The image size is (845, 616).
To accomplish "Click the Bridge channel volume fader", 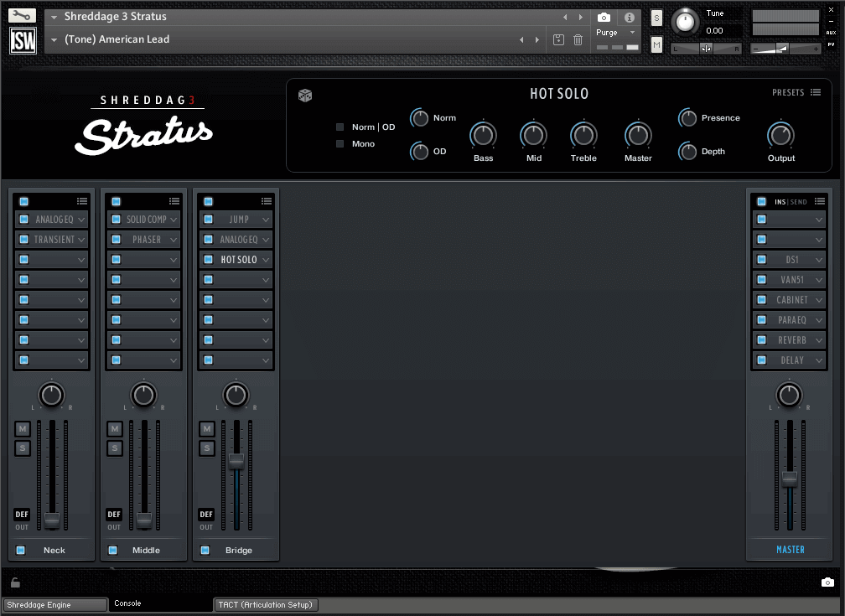I will point(236,459).
